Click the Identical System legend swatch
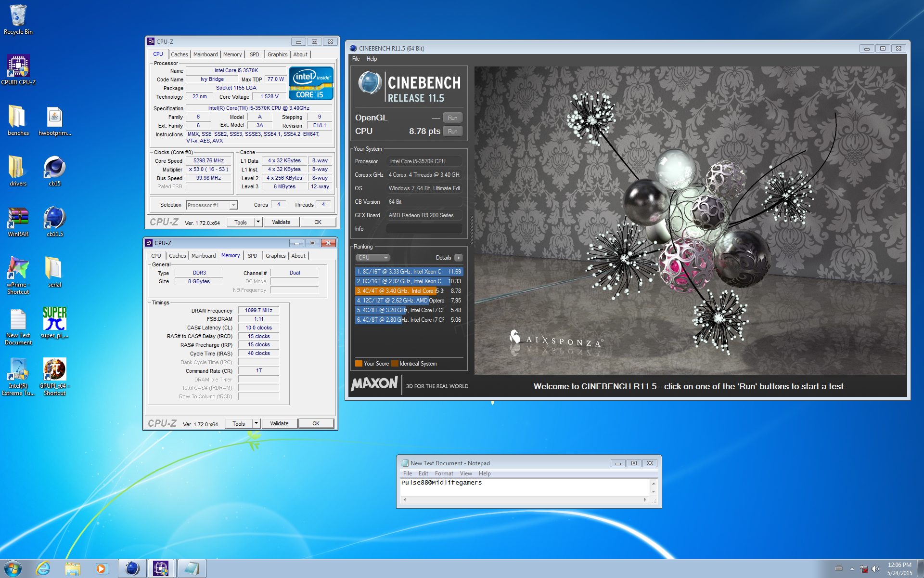Image resolution: width=924 pixels, height=578 pixels. [395, 364]
